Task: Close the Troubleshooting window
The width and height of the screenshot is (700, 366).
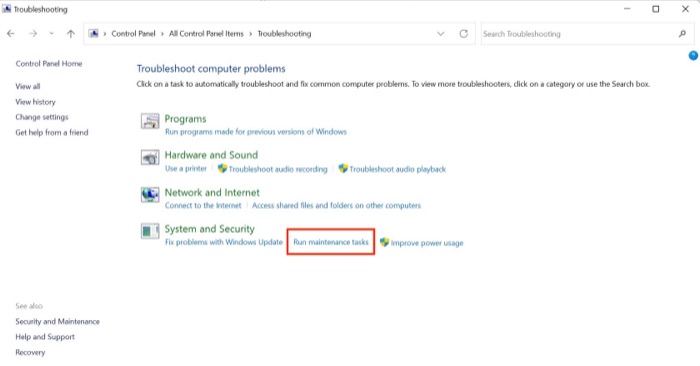Action: [x=685, y=9]
